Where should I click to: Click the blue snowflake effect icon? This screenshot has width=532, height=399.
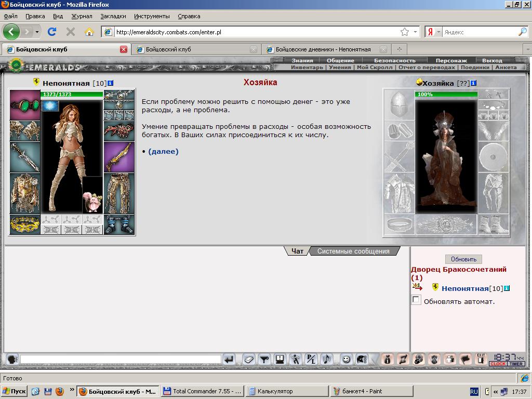[x=50, y=106]
